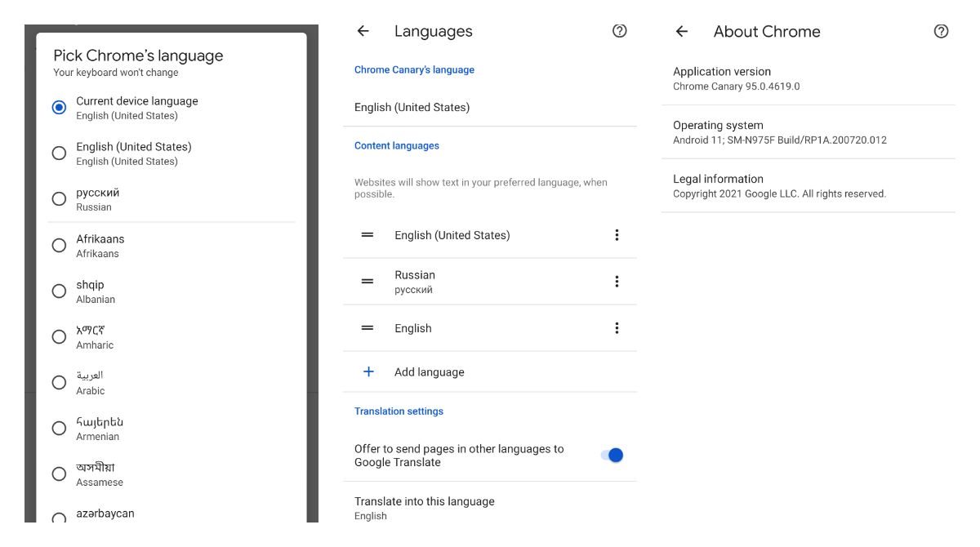Screen dimensions: 980x547
Task: Open more options menu for Russian
Action: [x=617, y=282]
